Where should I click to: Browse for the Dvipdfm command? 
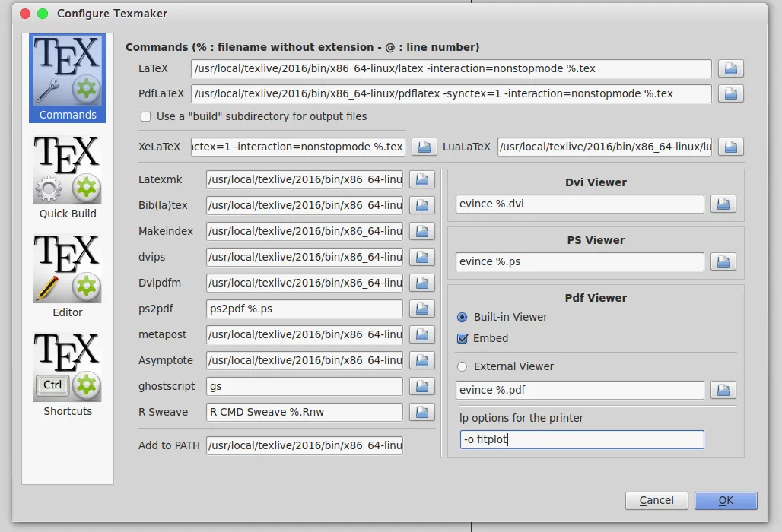point(422,283)
